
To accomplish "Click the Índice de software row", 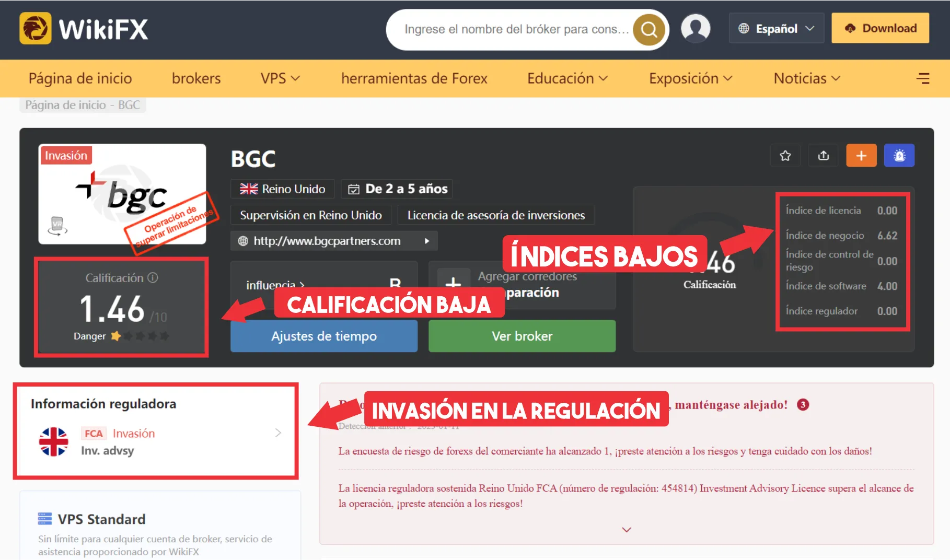I will pos(841,286).
